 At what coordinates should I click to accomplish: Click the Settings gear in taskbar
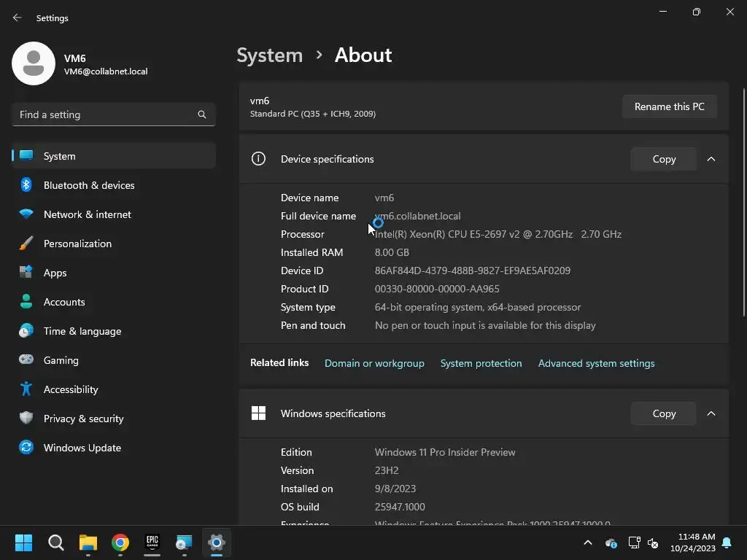point(216,542)
